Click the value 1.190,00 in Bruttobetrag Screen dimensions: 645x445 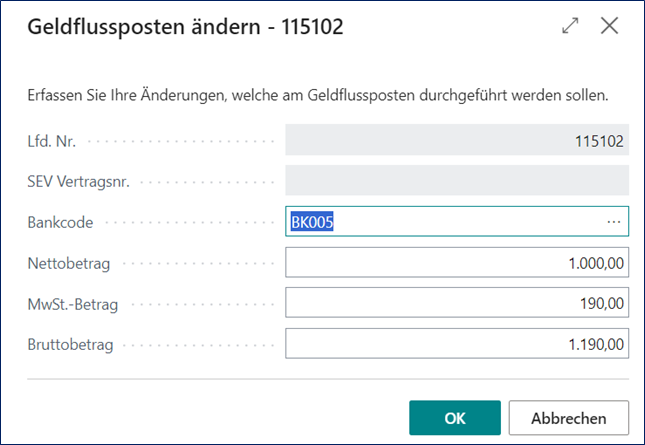coord(596,345)
